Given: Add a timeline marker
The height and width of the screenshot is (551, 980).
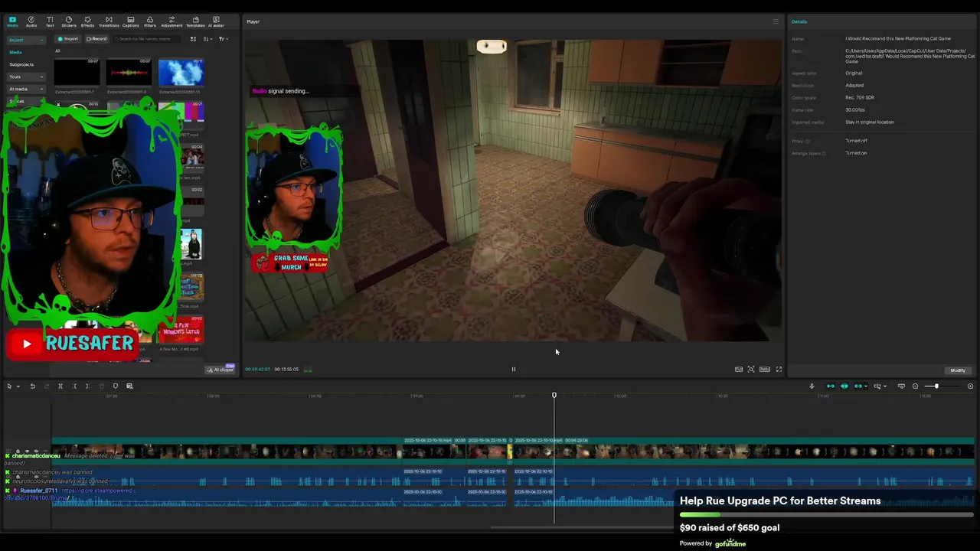Looking at the screenshot, I should click(116, 386).
